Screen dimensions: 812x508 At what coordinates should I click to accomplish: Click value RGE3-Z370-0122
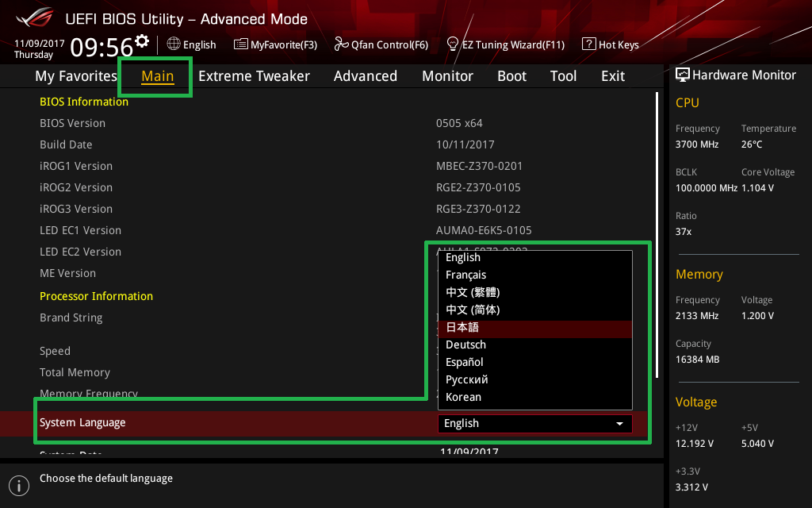click(478, 209)
